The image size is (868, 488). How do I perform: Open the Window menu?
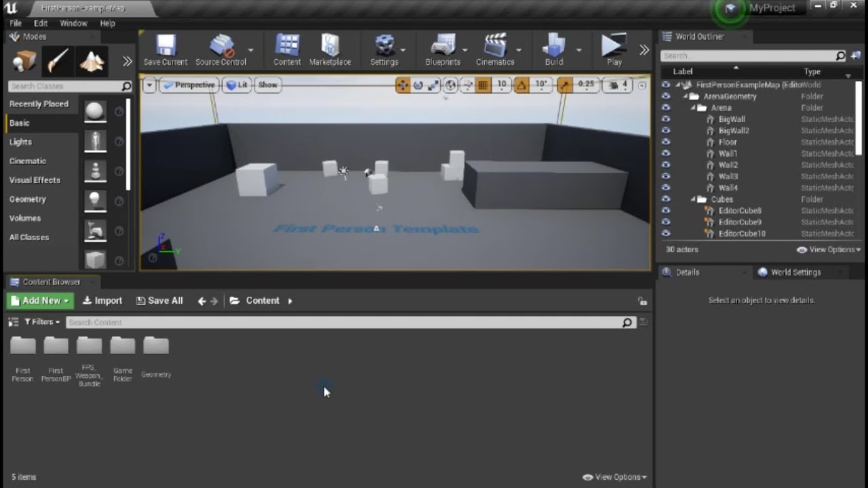tap(73, 23)
